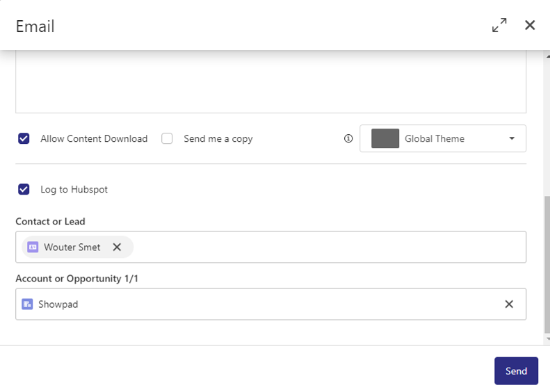Image resolution: width=550 pixels, height=392 pixels.
Task: Focus the Contact or Lead input field
Action: click(x=327, y=247)
